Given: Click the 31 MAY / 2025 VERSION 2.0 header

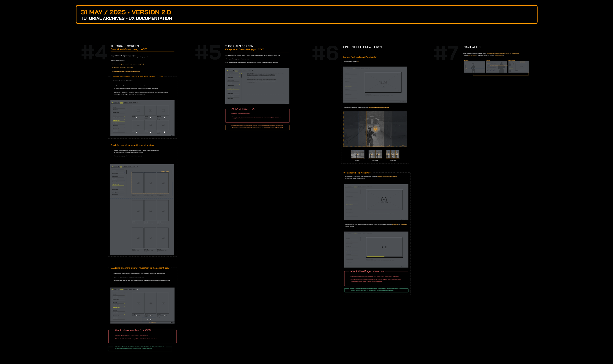Looking at the screenshot, I should (126, 12).
